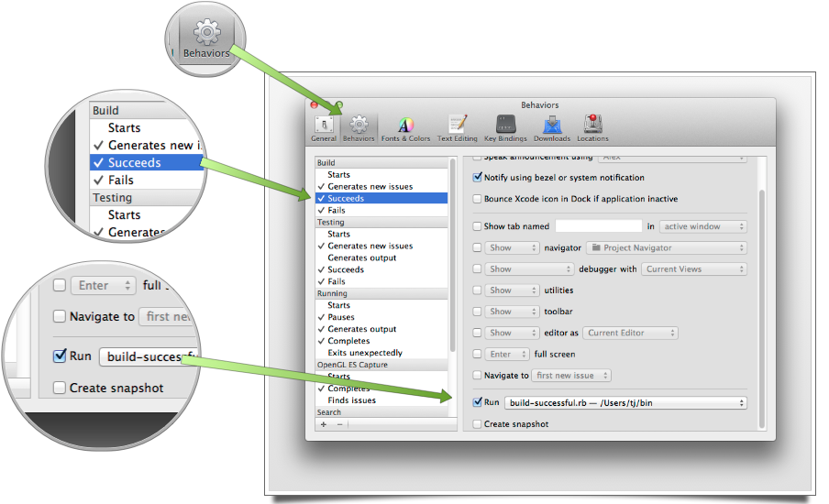Open the Locations preferences pane
This screenshot has height=504, width=829.
[592, 129]
